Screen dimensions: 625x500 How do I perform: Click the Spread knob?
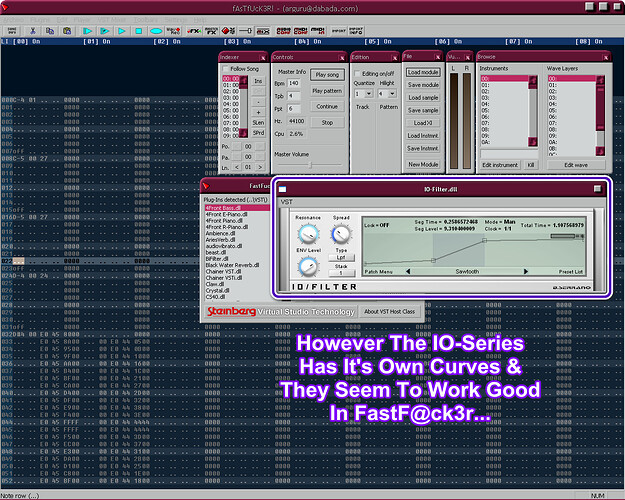tap(341, 234)
